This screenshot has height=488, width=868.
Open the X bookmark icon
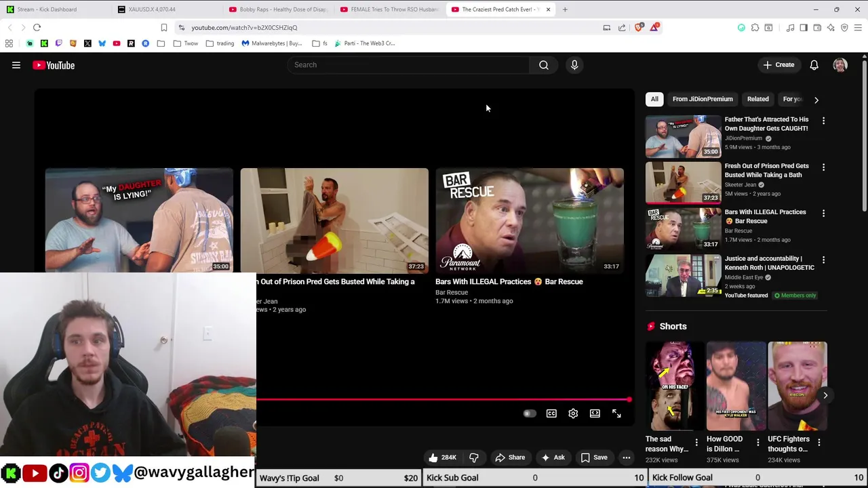click(x=87, y=43)
